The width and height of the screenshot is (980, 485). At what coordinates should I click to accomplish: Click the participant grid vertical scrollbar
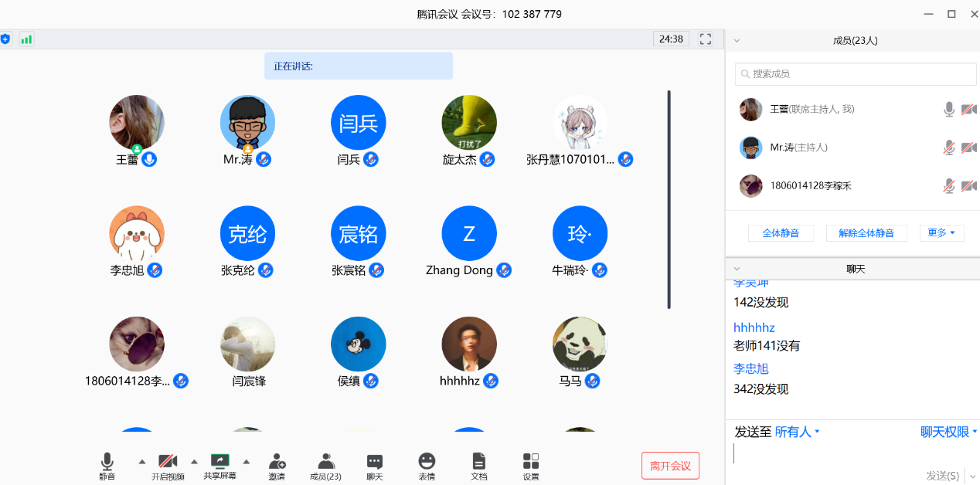(669, 199)
